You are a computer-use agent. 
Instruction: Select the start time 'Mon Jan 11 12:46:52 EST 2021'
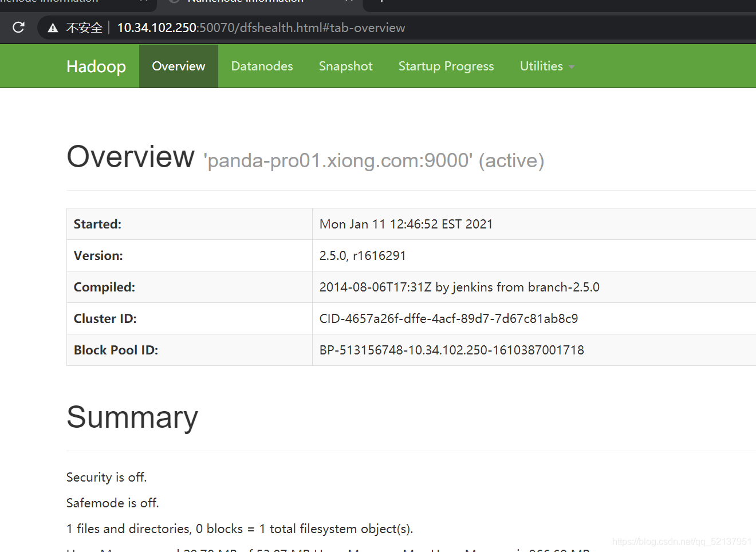406,224
